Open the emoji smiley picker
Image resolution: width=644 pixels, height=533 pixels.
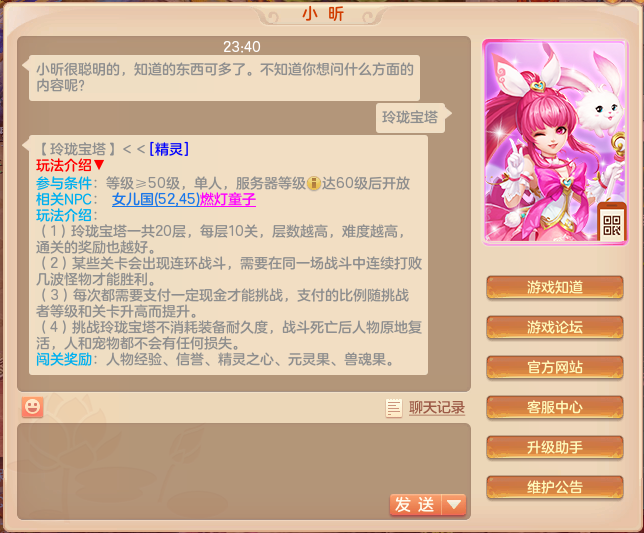[32, 407]
